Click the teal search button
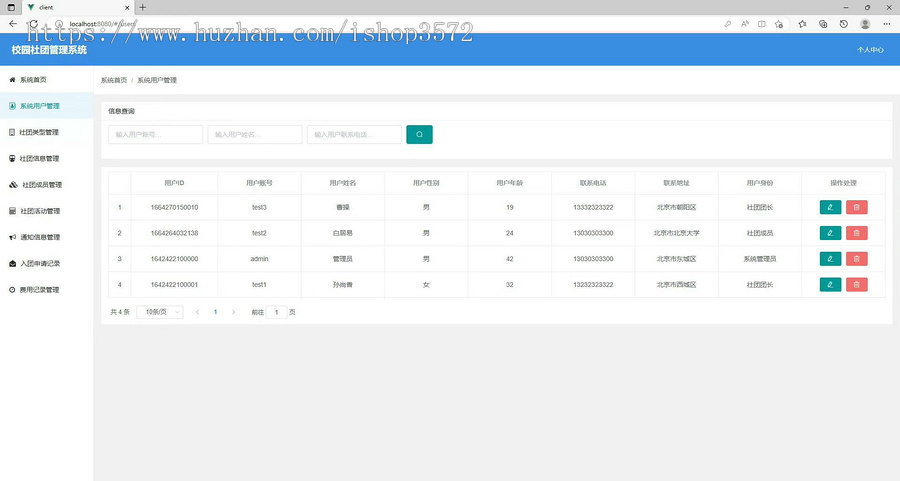Viewport: 900px width, 481px height. (419, 134)
